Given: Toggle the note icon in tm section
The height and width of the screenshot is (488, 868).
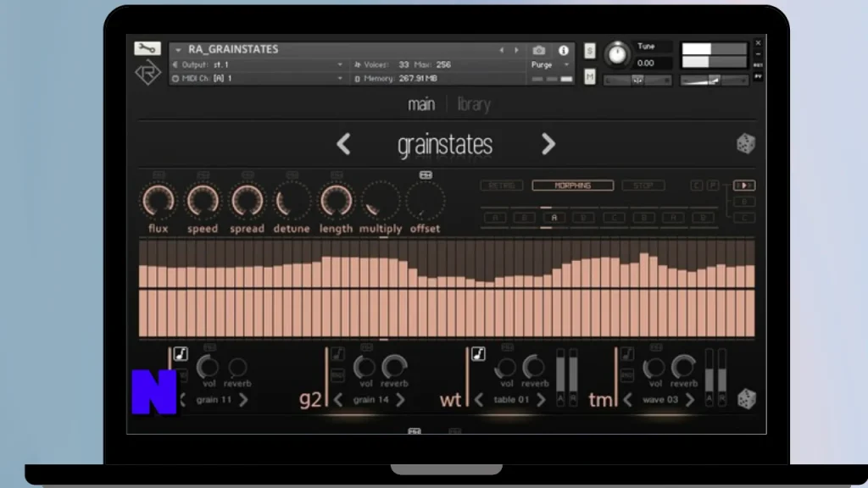Looking at the screenshot, I should click(626, 353).
